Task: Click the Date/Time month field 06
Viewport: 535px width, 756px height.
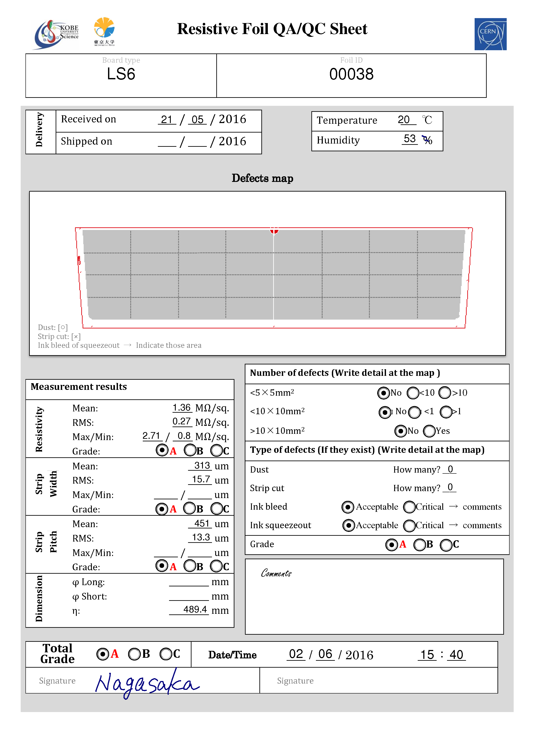Action: [325, 654]
